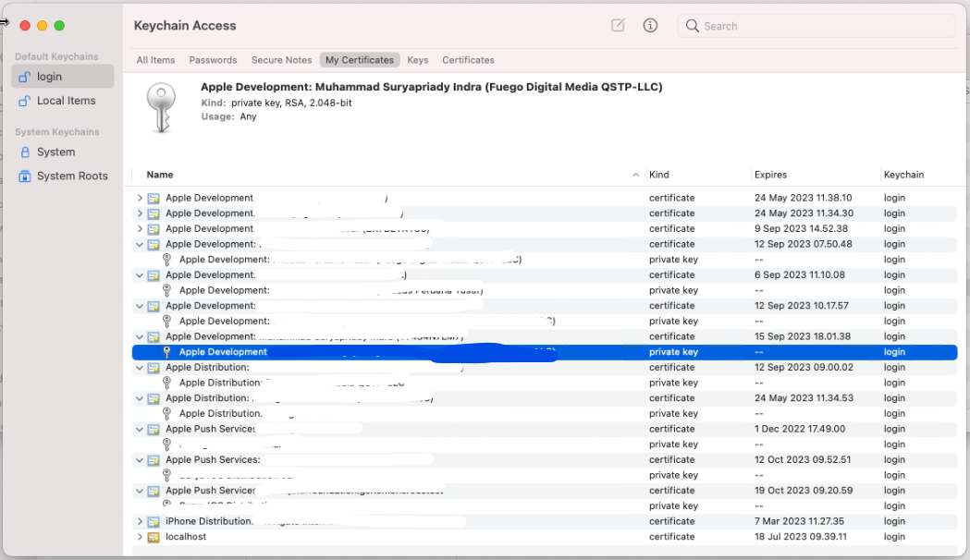Click the key icon on the highlighted private key row
970x560 pixels.
(x=167, y=352)
